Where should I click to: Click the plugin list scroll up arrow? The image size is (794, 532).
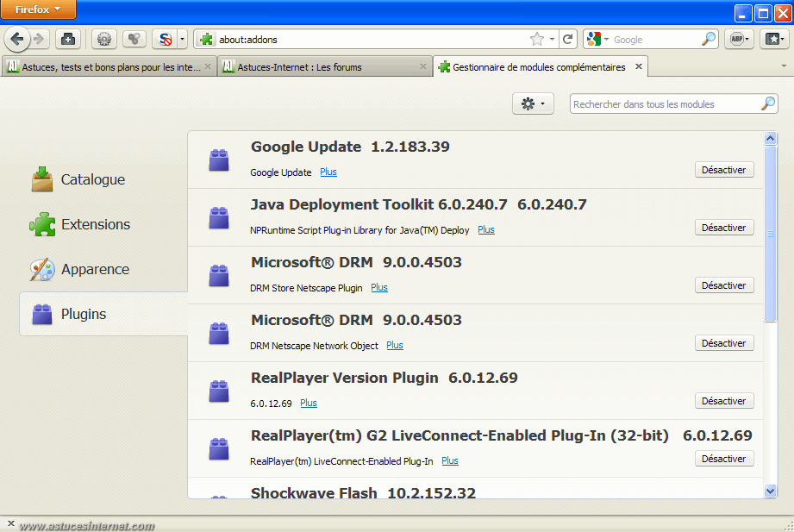pos(770,138)
